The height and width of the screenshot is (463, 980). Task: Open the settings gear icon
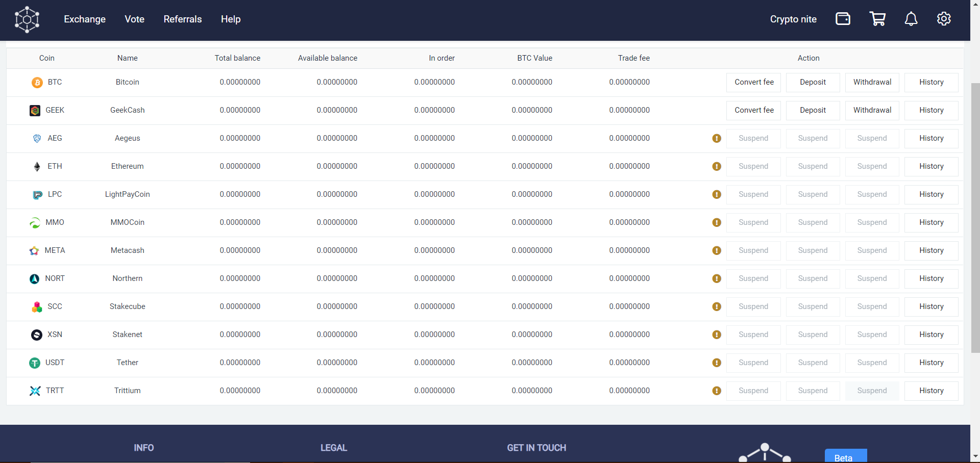pos(944,19)
